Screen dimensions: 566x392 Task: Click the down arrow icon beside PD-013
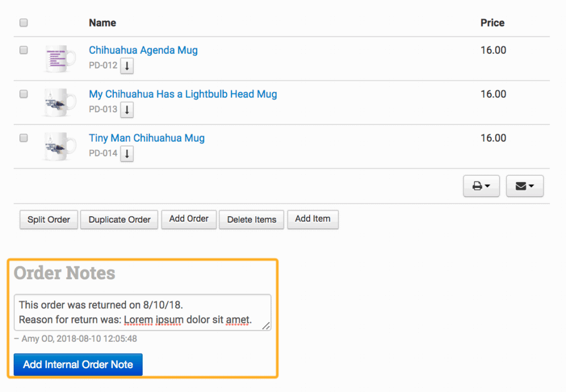127,110
